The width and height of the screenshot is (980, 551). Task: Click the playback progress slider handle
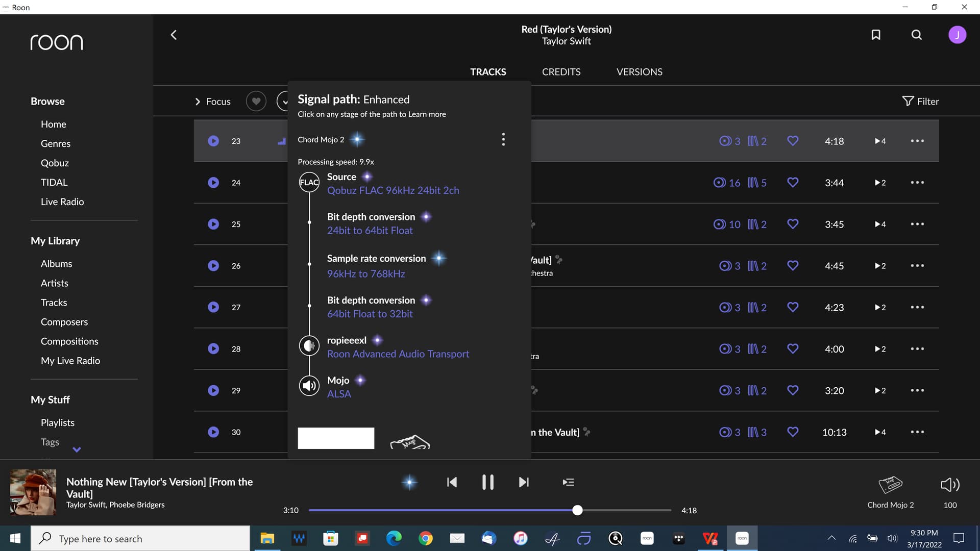[577, 510]
